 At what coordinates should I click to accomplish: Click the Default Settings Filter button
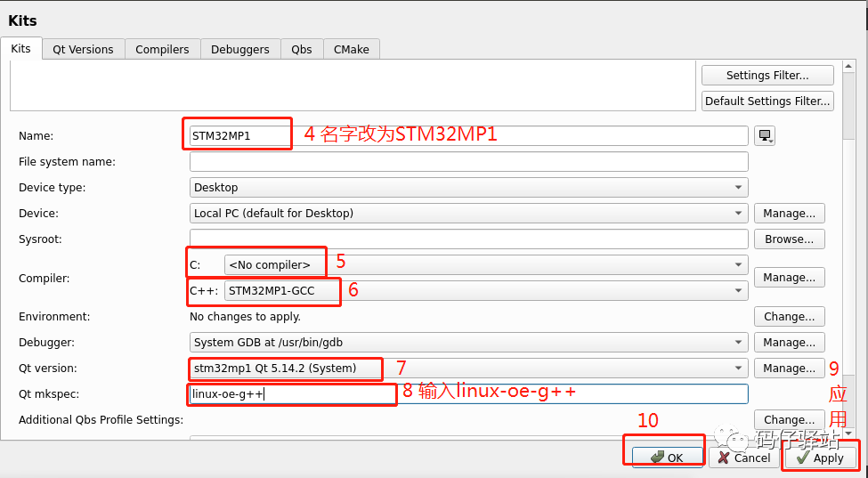pyautogui.click(x=767, y=101)
